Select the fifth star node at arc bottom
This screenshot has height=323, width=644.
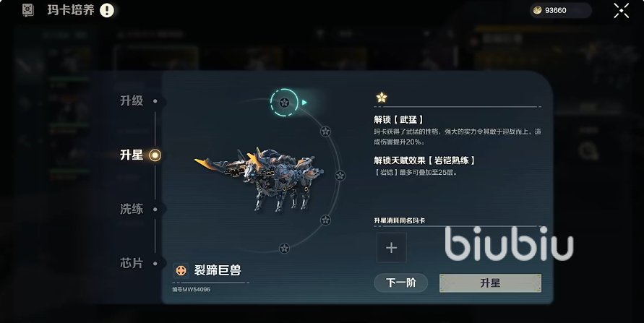point(284,249)
